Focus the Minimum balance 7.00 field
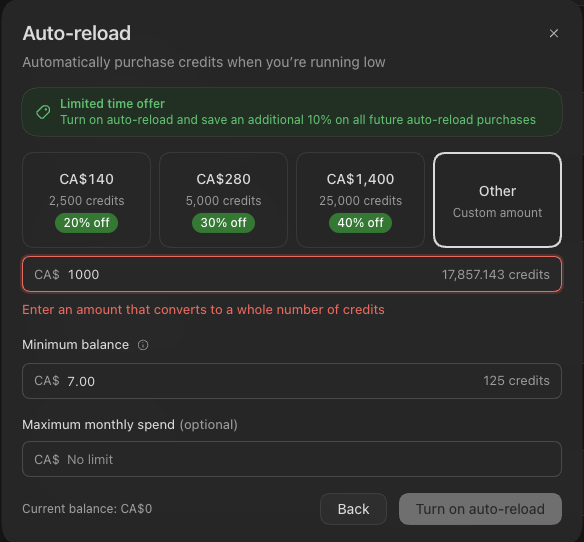The image size is (584, 542). click(292, 381)
